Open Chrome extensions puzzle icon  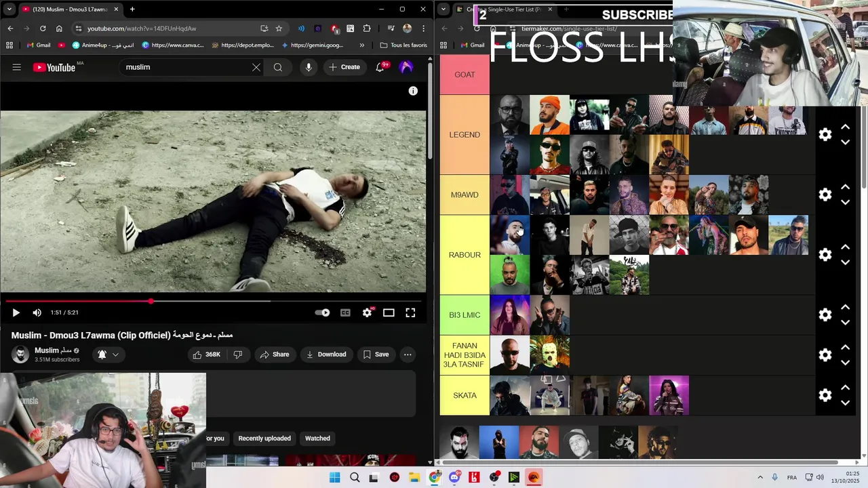click(x=367, y=28)
